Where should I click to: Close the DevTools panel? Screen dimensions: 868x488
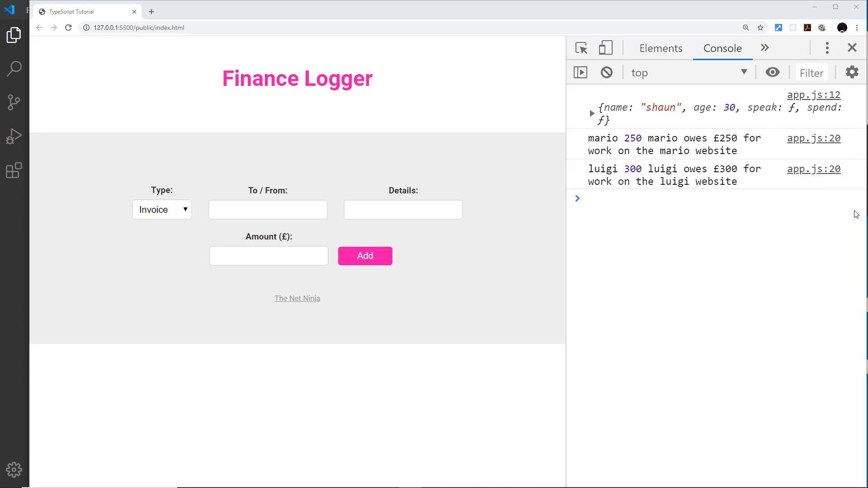[852, 47]
